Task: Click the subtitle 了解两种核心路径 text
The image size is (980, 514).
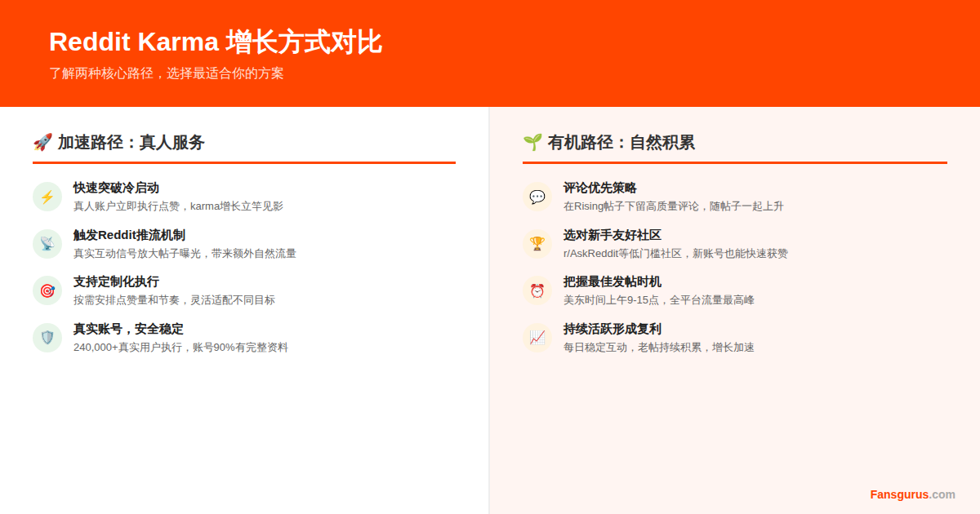Action: click(x=167, y=73)
